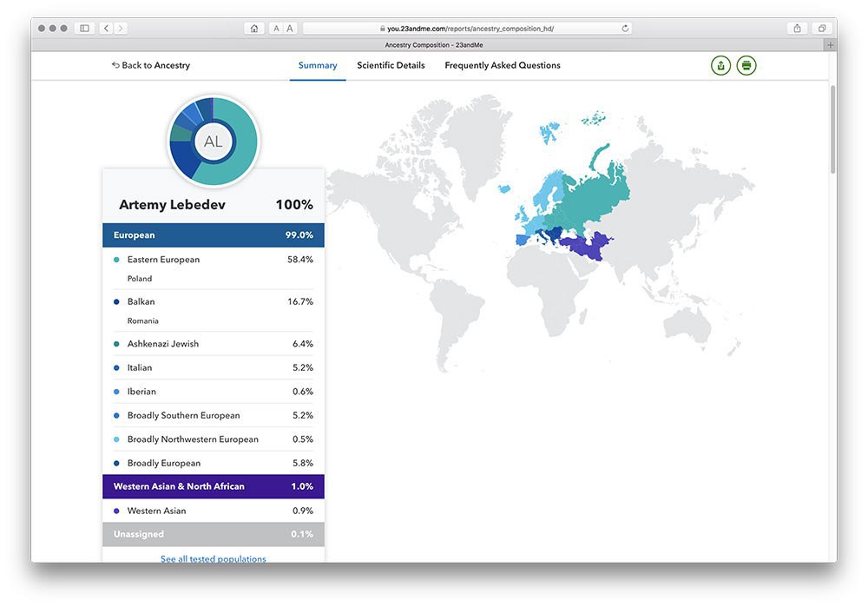
Task: Click the Broadly Southern European row
Action: [214, 415]
